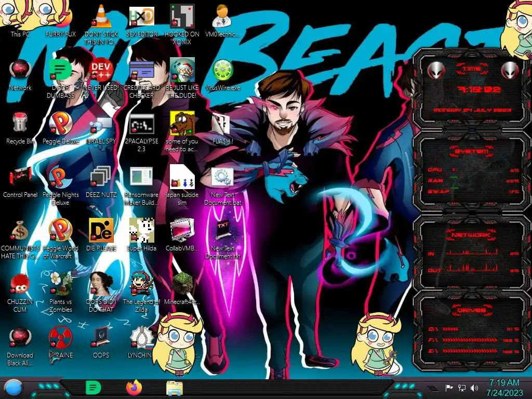The image size is (532, 399).
Task: Click the CPU usage row in SYSTEM widget
Action: click(x=473, y=170)
